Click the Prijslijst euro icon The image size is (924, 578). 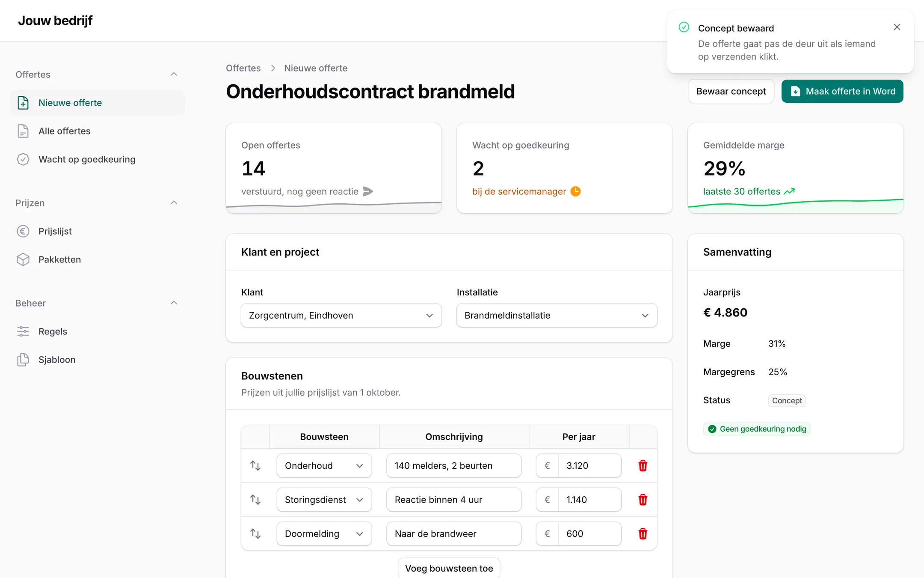coord(23,231)
